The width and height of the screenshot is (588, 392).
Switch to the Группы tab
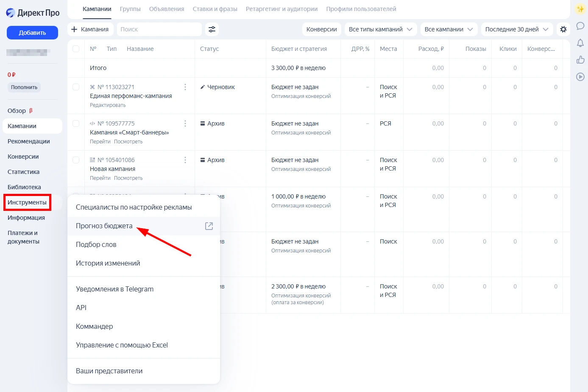coord(130,9)
